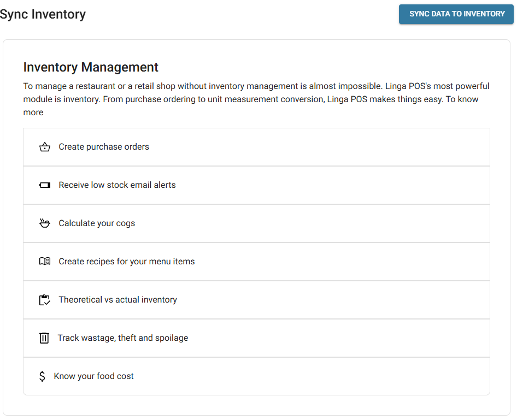This screenshot has width=517, height=420.
Task: Open the Create purchase orders item
Action: 104,147
